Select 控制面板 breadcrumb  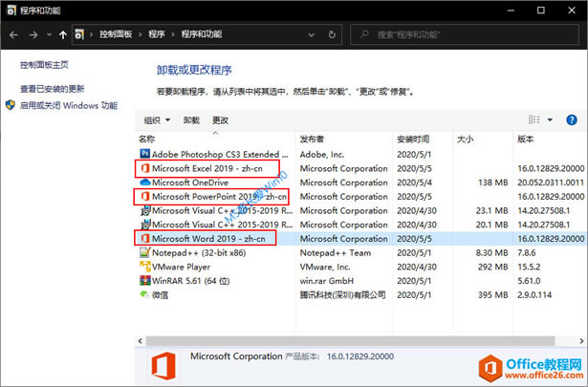(116, 34)
